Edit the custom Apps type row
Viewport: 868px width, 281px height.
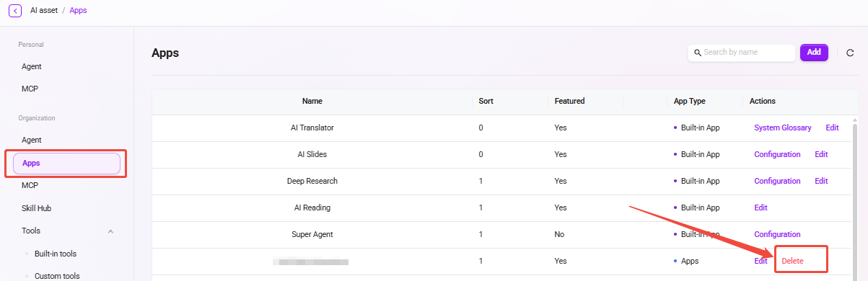[760, 261]
